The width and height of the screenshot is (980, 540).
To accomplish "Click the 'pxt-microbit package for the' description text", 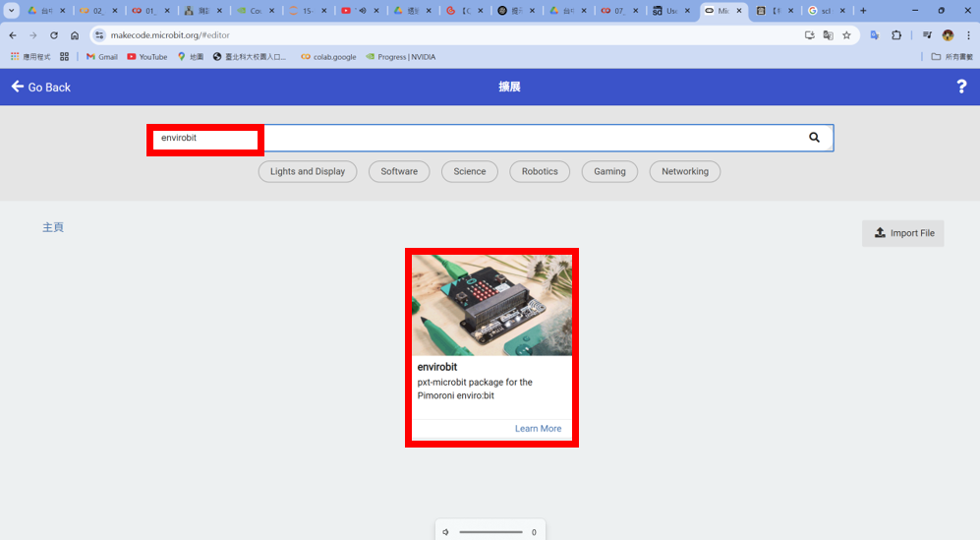I will point(475,383).
